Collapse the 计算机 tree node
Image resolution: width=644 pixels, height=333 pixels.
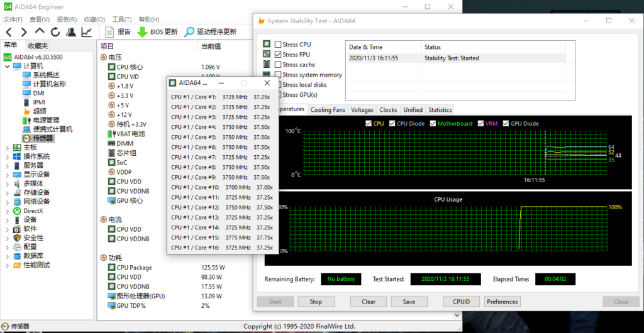[x=7, y=66]
